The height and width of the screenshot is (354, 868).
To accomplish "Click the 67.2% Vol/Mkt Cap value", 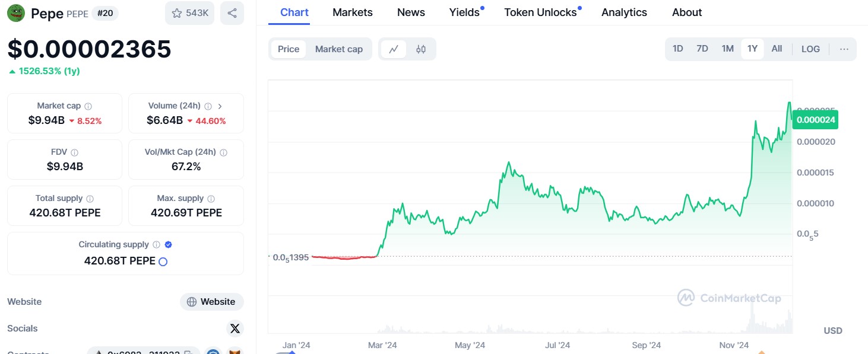I will tap(186, 167).
